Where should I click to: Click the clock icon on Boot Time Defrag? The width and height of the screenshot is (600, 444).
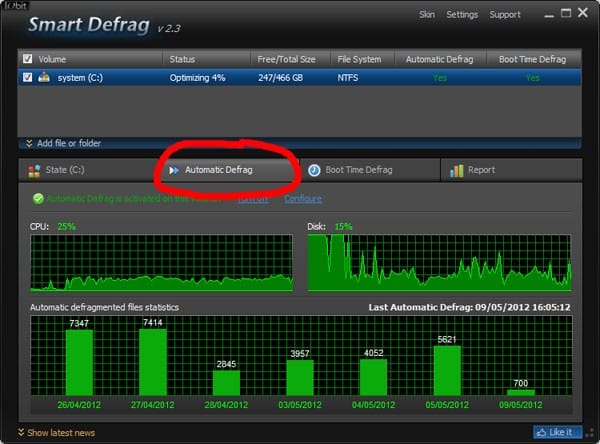click(314, 170)
